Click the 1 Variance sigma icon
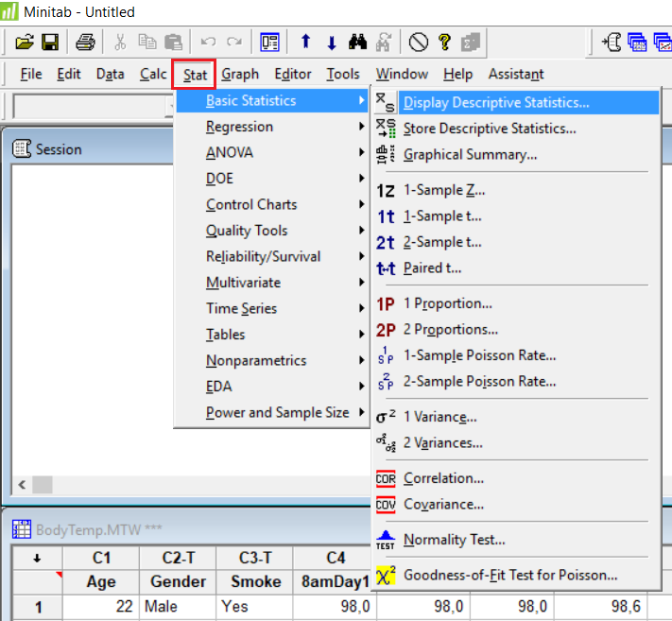The image size is (672, 621). [x=386, y=417]
